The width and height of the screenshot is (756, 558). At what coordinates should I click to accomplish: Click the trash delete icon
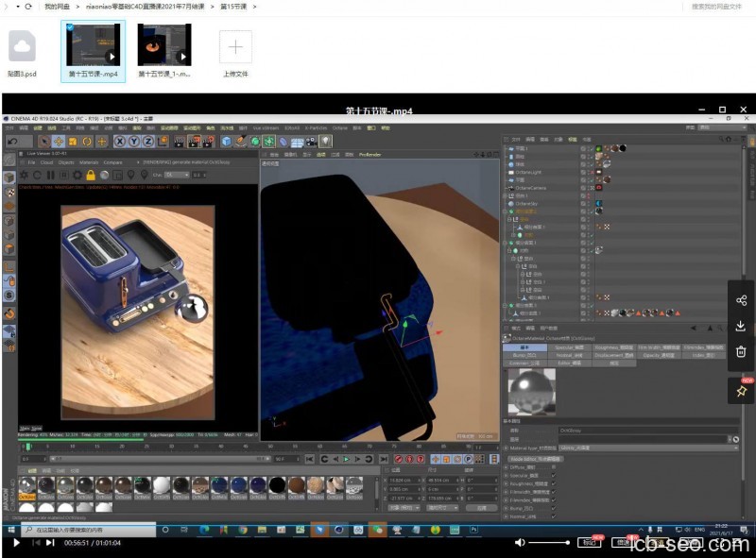pos(741,351)
